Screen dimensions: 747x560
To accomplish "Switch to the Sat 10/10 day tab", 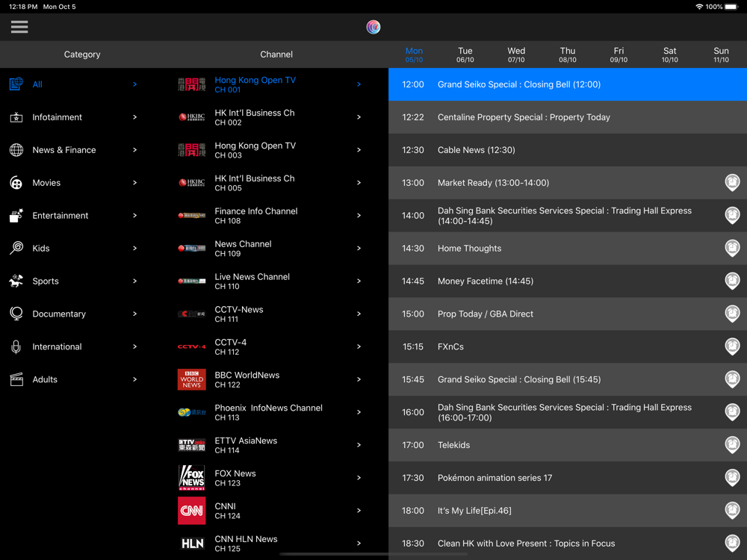I will coord(670,55).
